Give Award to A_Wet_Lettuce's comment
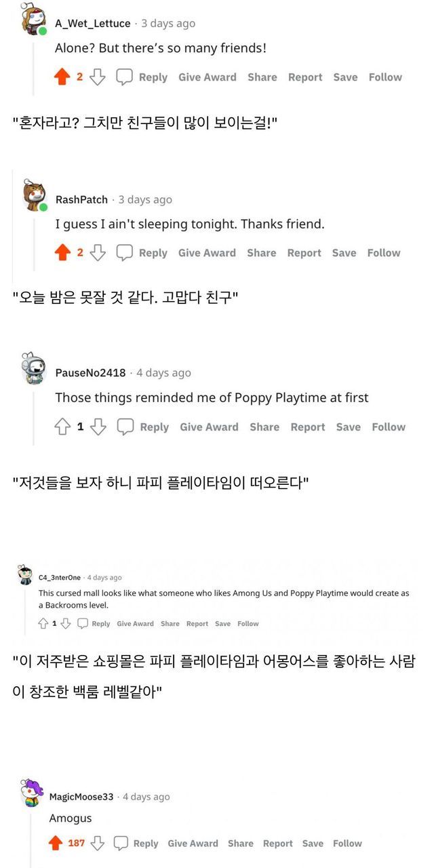The width and height of the screenshot is (434, 868). coord(208,77)
